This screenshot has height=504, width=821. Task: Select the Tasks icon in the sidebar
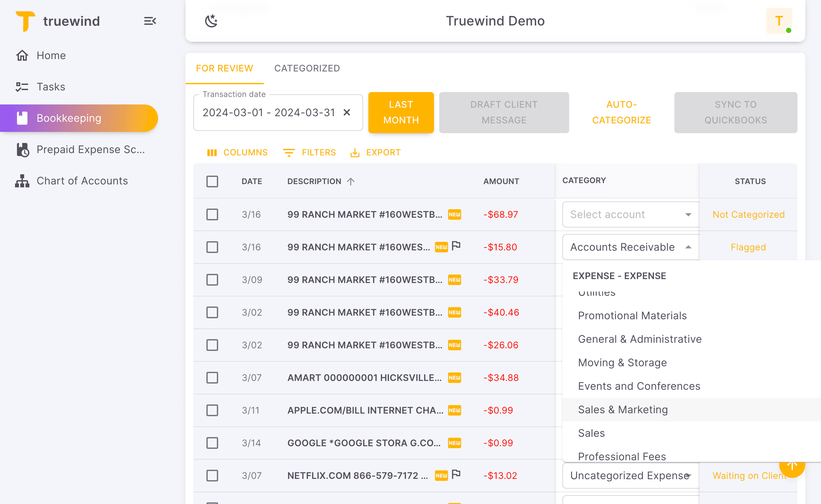tap(22, 87)
